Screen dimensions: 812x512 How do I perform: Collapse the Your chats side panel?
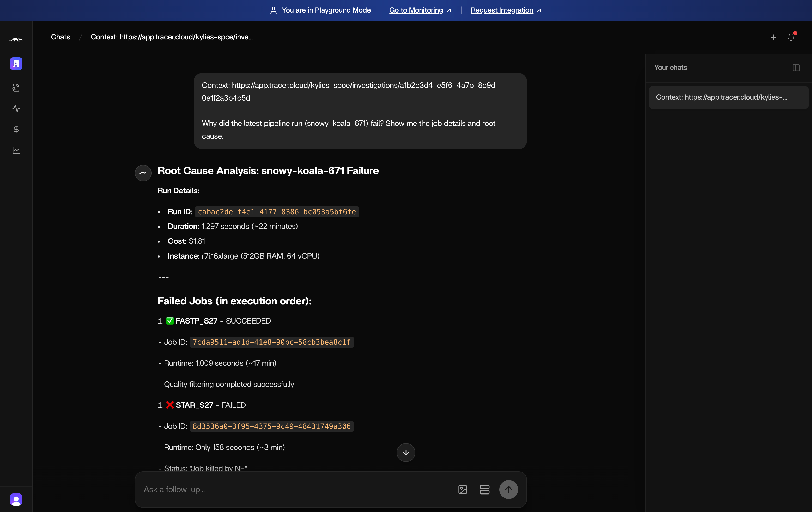(796, 68)
